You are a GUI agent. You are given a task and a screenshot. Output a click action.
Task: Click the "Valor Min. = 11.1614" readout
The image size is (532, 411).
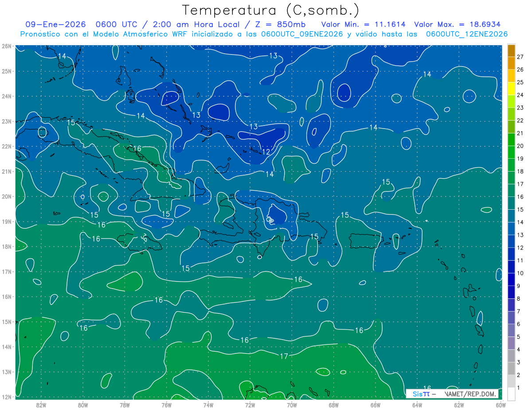(363, 24)
